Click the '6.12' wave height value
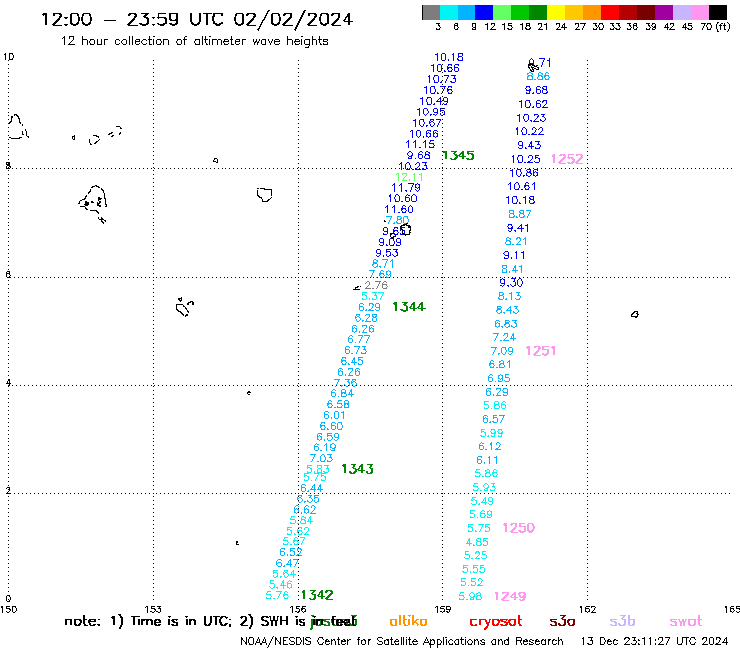Screen dimensions: 740x650 pos(490,447)
